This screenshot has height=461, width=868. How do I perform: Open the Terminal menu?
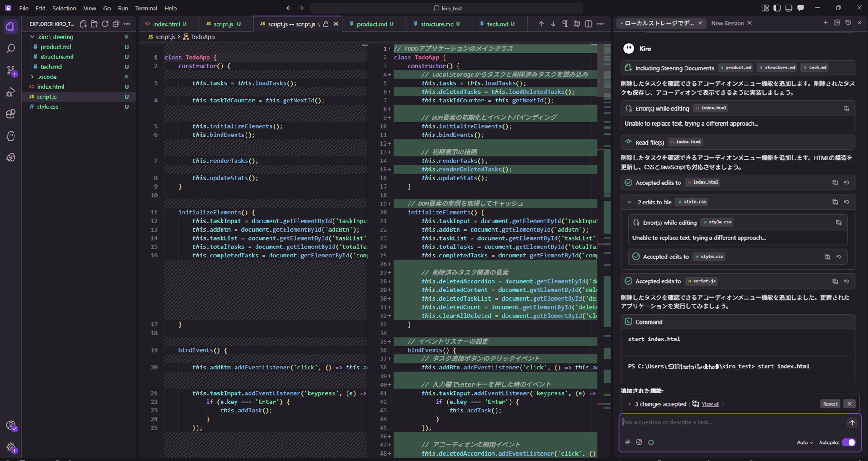click(146, 8)
